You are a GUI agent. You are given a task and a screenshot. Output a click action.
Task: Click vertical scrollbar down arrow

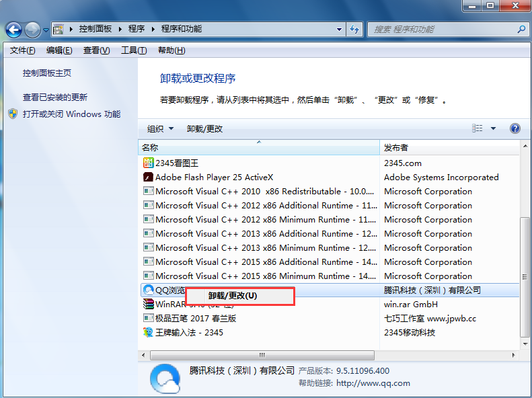[525, 344]
